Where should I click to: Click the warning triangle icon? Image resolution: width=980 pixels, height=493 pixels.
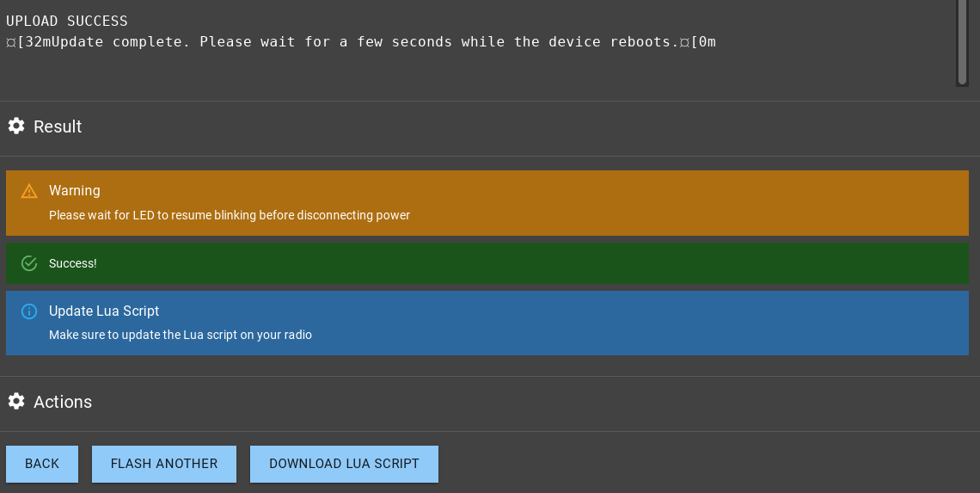point(29,191)
